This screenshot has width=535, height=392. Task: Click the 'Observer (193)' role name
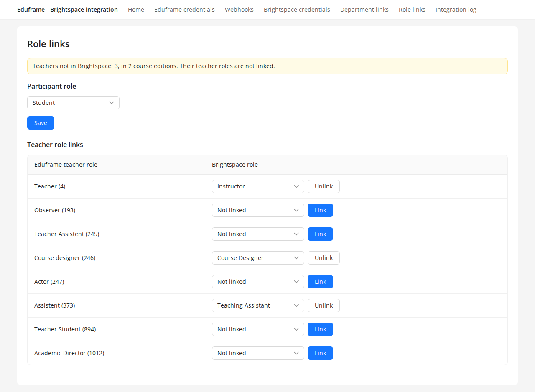tap(55, 210)
